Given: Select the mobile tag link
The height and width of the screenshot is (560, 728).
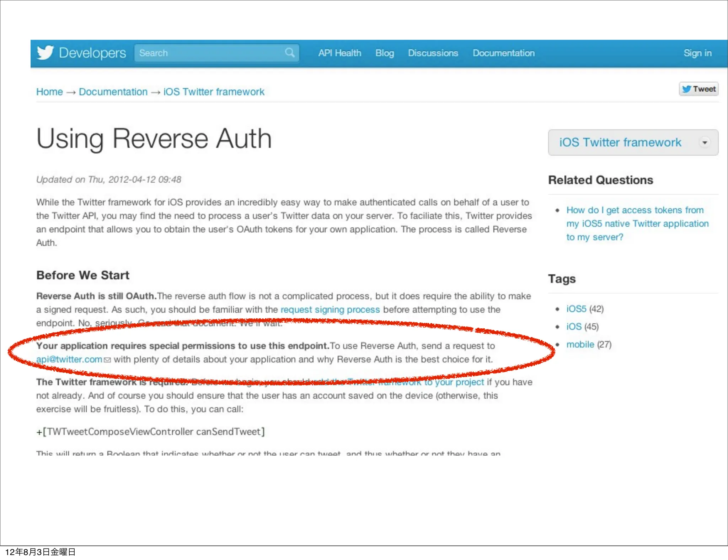Looking at the screenshot, I should (580, 344).
